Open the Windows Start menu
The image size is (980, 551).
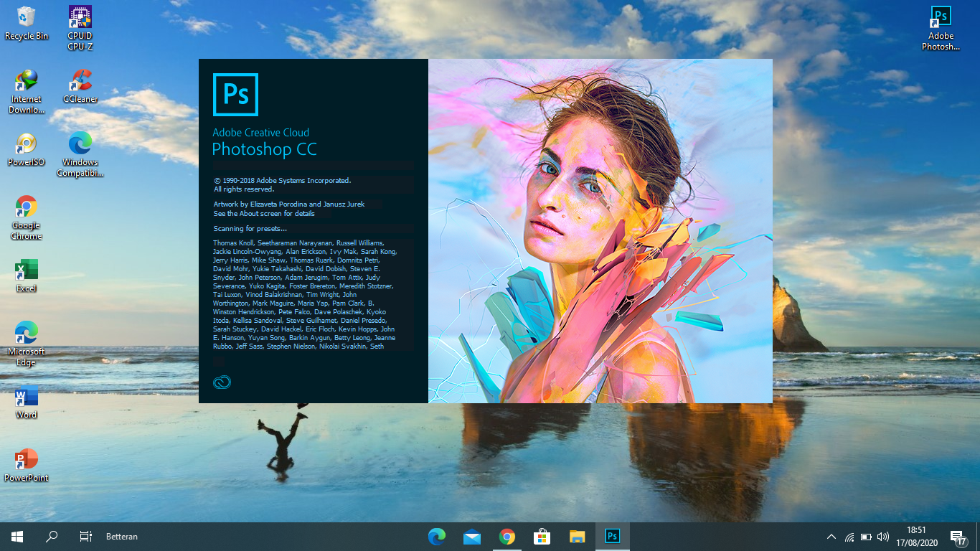(17, 536)
